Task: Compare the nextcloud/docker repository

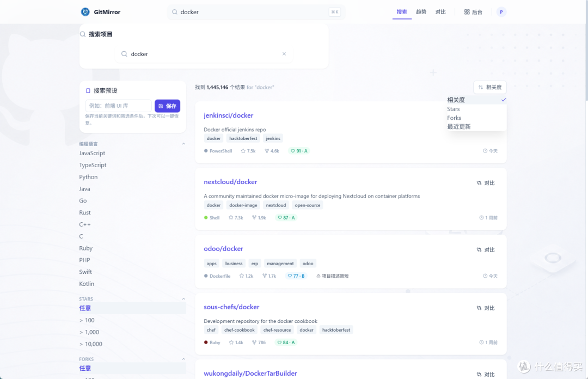Action: 486,183
